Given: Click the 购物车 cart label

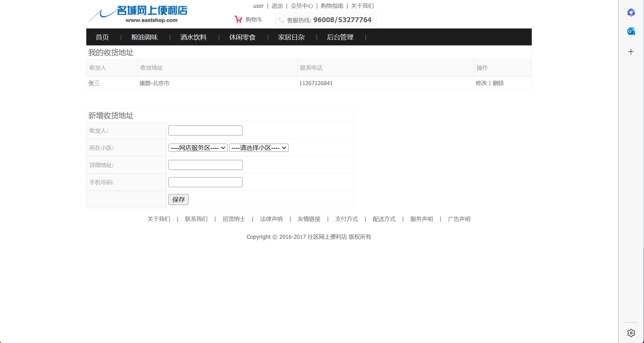Looking at the screenshot, I should (x=254, y=19).
